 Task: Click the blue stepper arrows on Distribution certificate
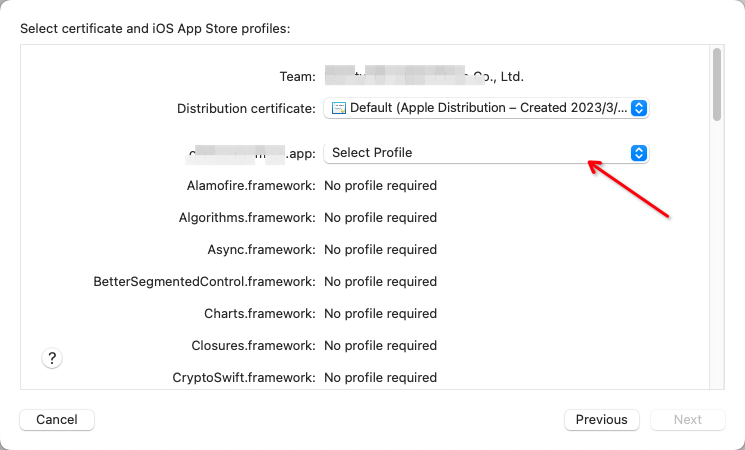[x=639, y=108]
